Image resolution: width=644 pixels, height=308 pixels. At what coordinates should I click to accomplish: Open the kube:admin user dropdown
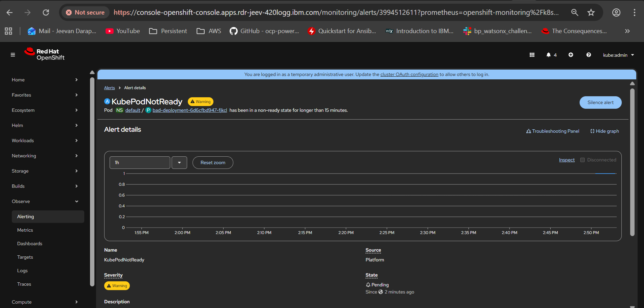click(x=618, y=55)
